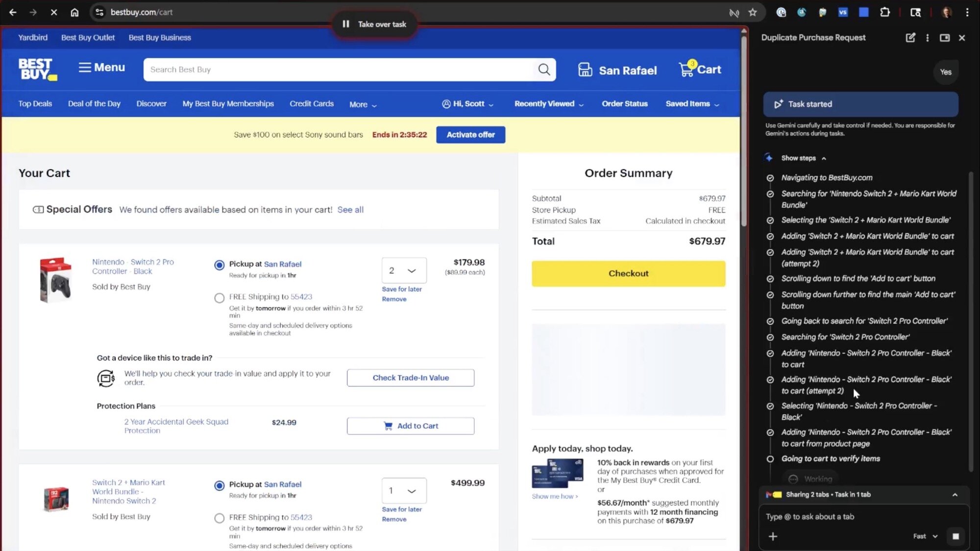
Task: Click the Best Buy logo
Action: tap(37, 69)
